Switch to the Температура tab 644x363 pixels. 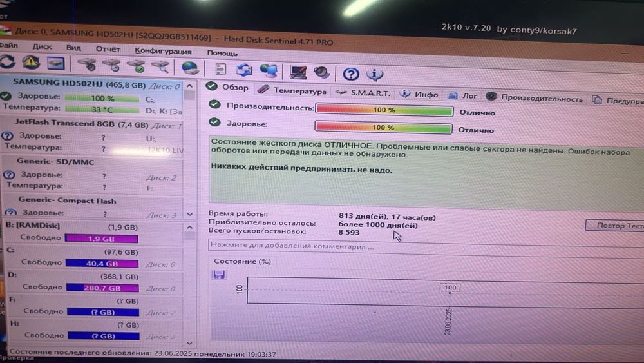pyautogui.click(x=292, y=90)
